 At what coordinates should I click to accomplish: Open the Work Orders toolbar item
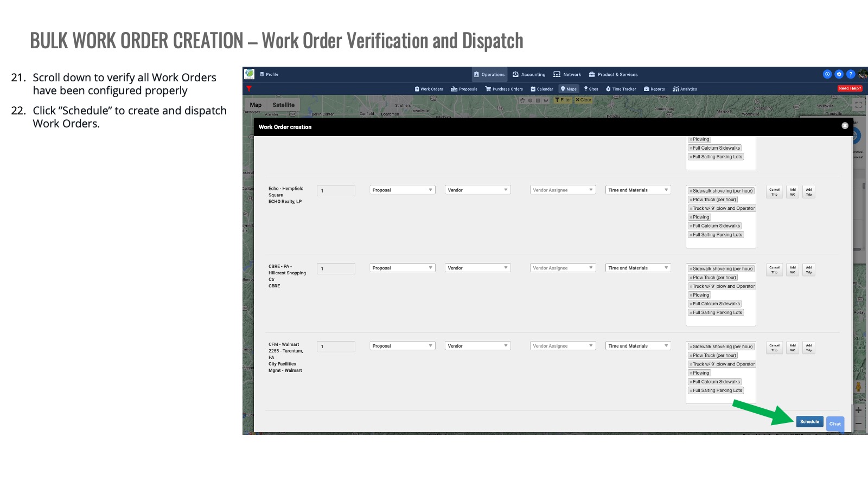(x=429, y=89)
